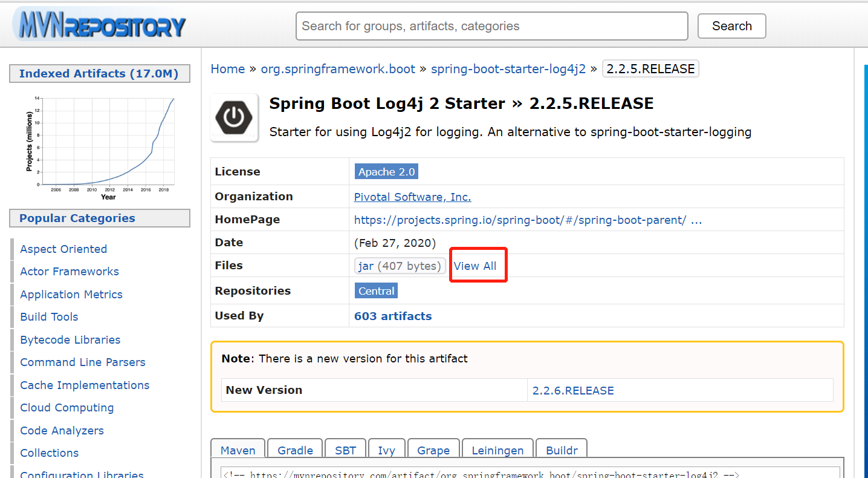Viewport: 868px width, 478px height.
Task: Switch to the Maven tab
Action: tap(238, 450)
